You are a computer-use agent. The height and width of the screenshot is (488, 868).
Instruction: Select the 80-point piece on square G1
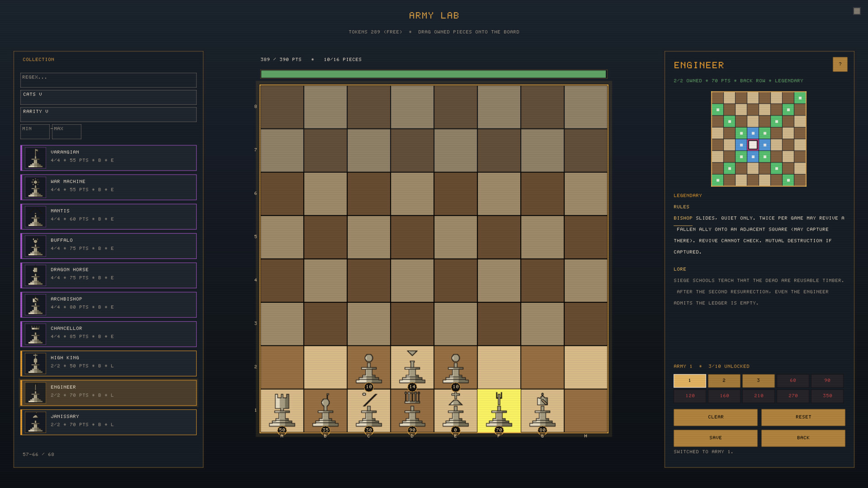(x=542, y=411)
